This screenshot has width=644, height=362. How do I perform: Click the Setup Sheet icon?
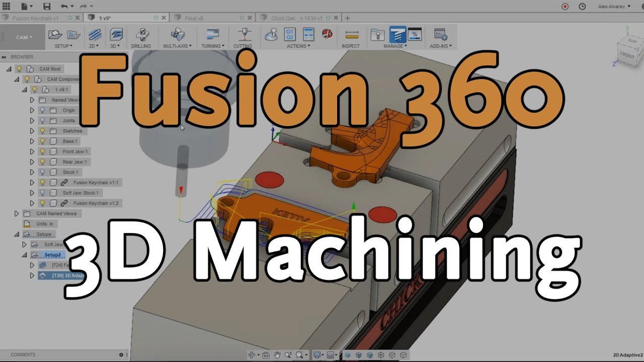[x=308, y=34]
